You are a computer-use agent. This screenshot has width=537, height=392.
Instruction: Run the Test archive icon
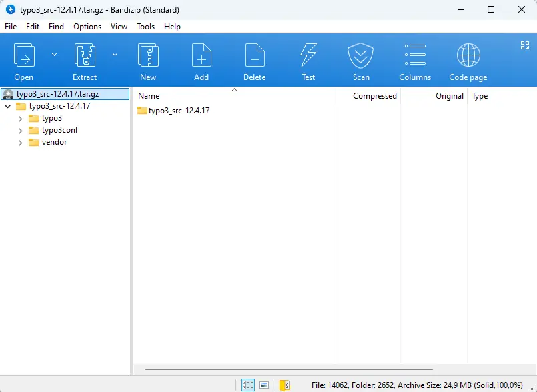(308, 60)
